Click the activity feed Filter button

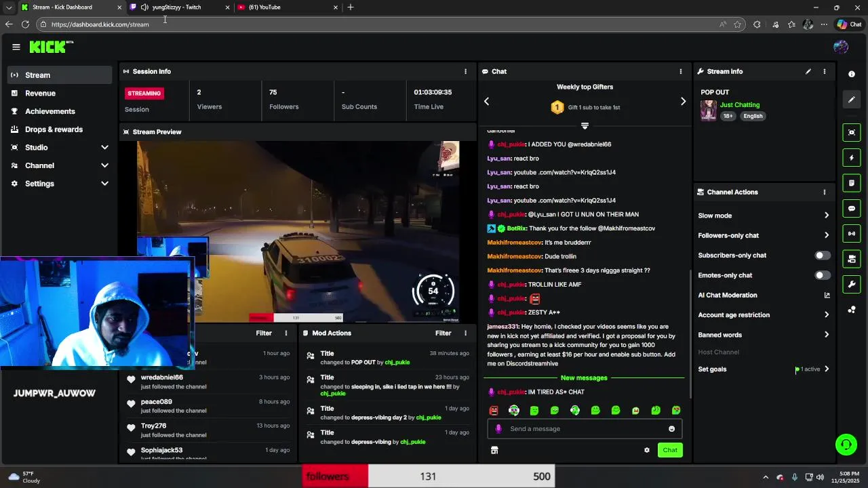pyautogui.click(x=264, y=333)
